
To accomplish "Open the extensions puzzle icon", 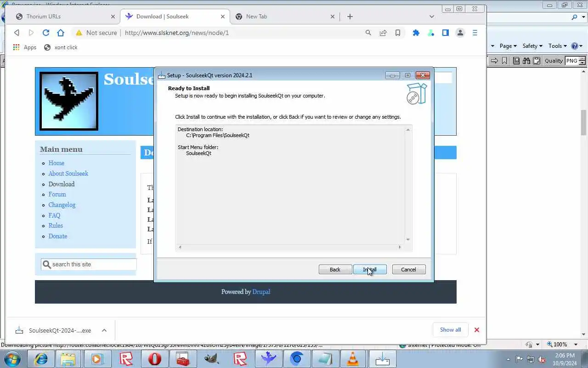I will 416,33.
